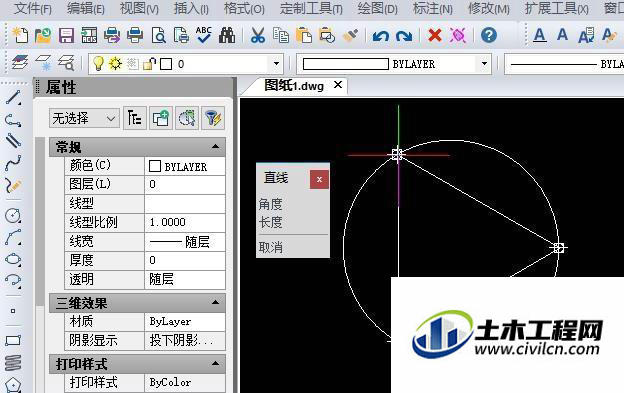Click the binoculars Find icon
Screen dimensions: 624x393
pos(227,35)
